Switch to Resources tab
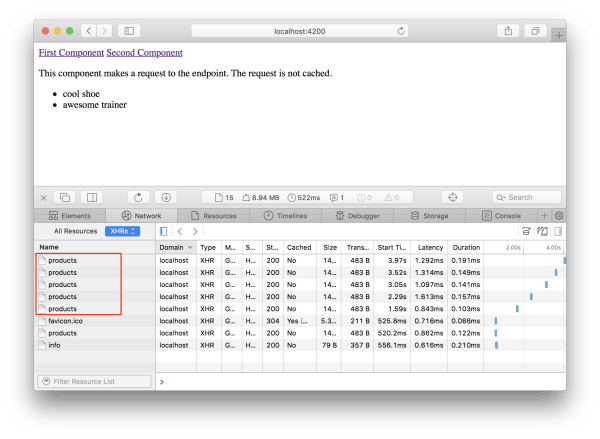 click(x=214, y=216)
